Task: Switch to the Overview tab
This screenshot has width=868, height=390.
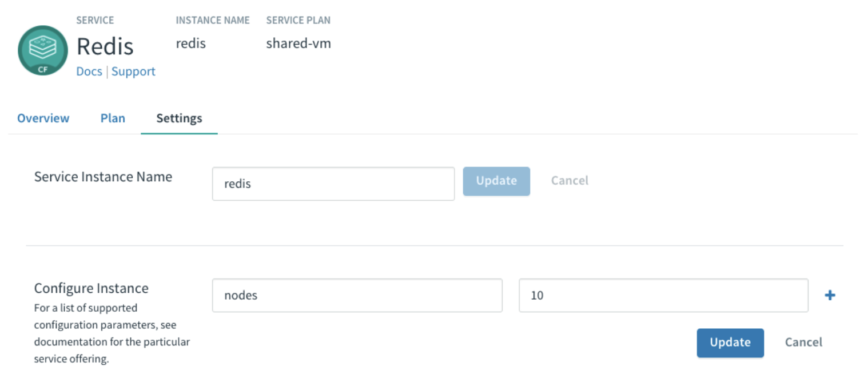Action: [43, 118]
